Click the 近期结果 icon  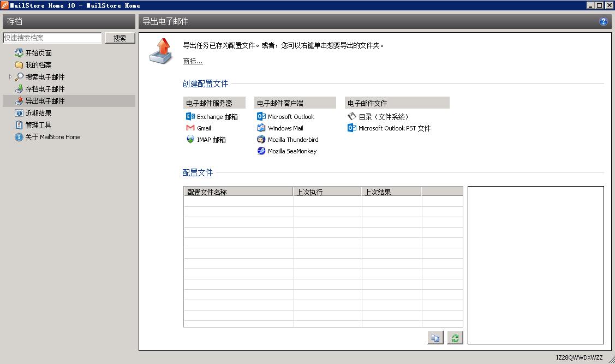[x=19, y=113]
